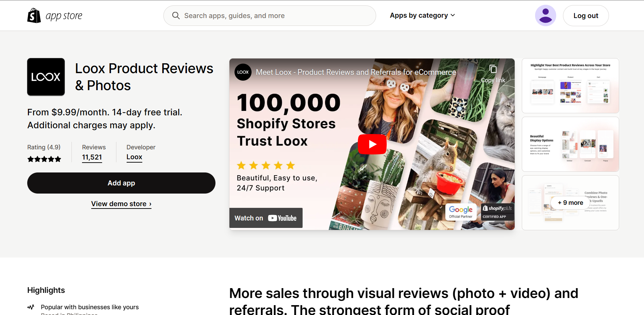Open the 11,521 reviews link
The image size is (644, 315).
click(x=92, y=157)
